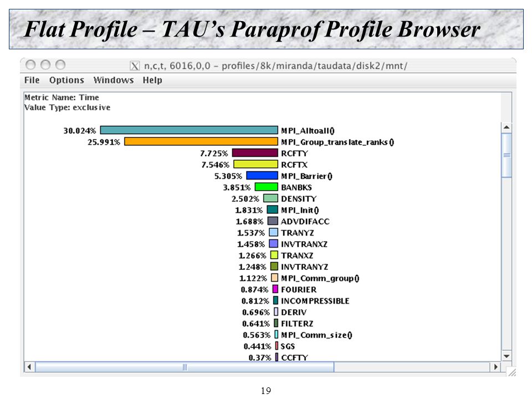This screenshot has height=399, width=532.
Task: Open the Options menu
Action: point(66,80)
